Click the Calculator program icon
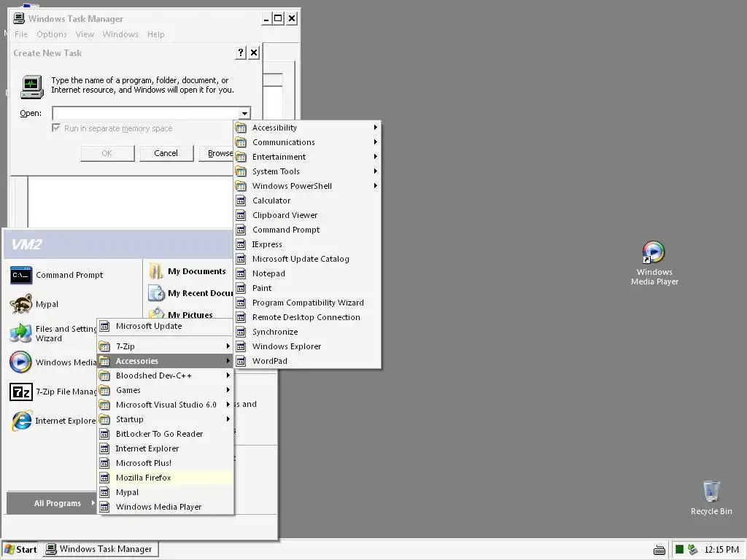 click(241, 201)
